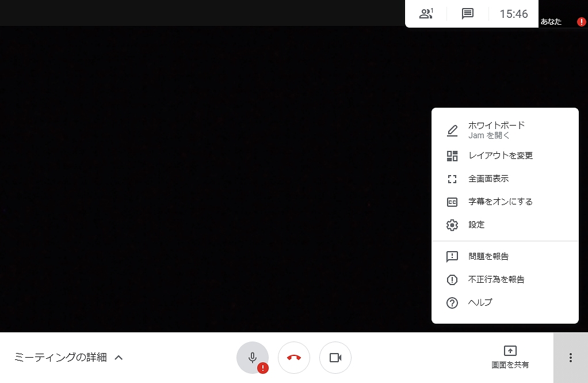Toggle the microphone on or off
The width and height of the screenshot is (588, 383).
coord(253,358)
